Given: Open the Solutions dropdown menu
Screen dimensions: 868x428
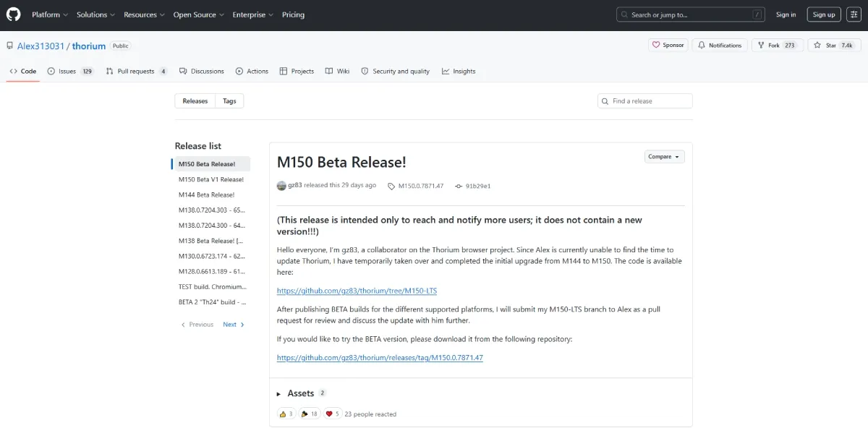Looking at the screenshot, I should [96, 14].
